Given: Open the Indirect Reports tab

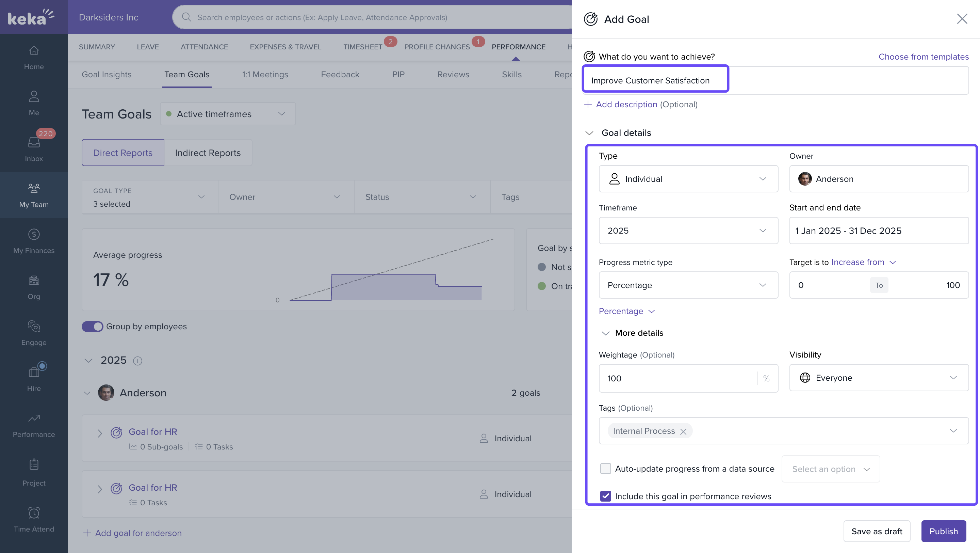Looking at the screenshot, I should (x=208, y=153).
